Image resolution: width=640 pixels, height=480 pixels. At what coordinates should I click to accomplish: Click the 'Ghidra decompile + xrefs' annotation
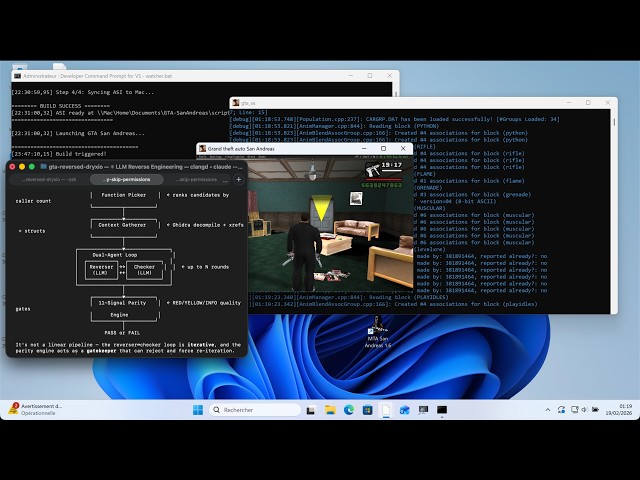pos(208,225)
